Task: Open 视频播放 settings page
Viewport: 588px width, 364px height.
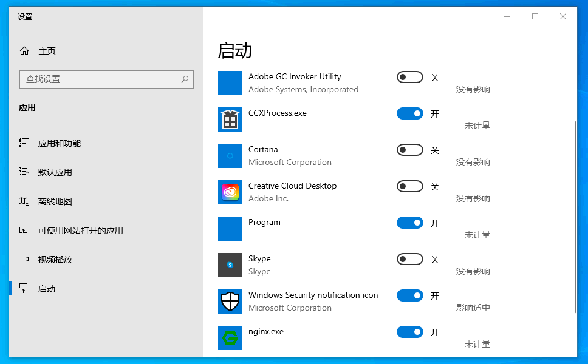Action: [x=106, y=259]
